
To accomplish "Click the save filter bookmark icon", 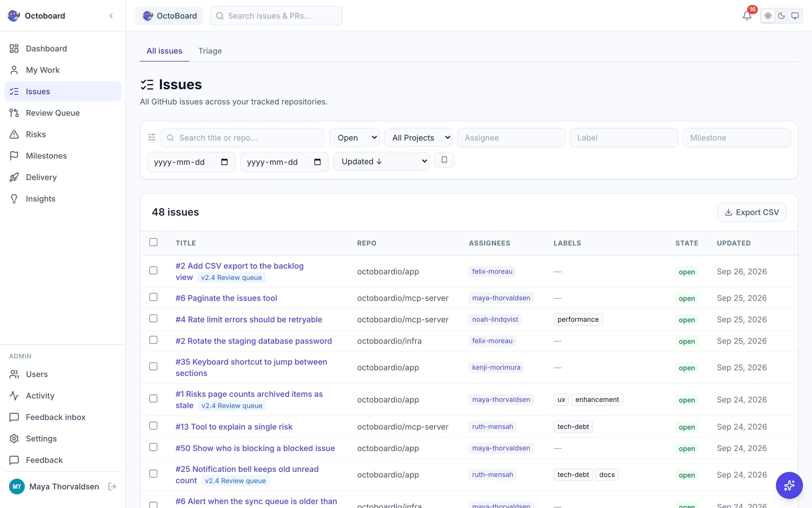I will coord(444,160).
